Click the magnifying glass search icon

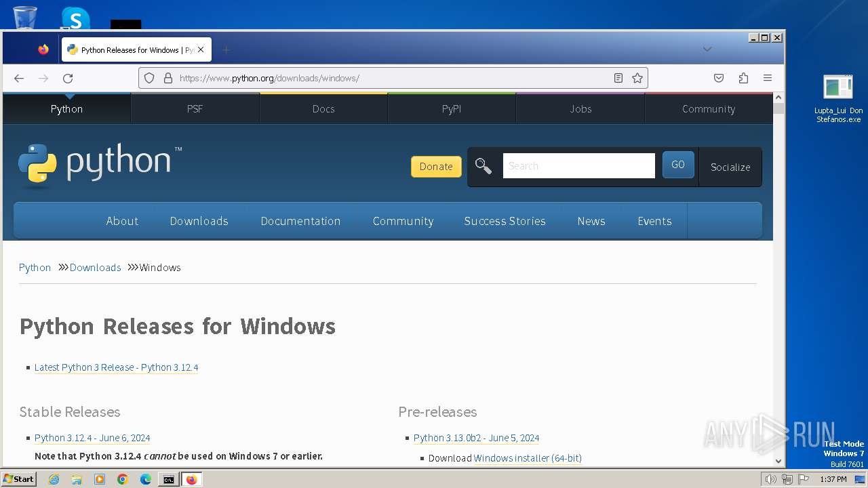[x=484, y=165]
